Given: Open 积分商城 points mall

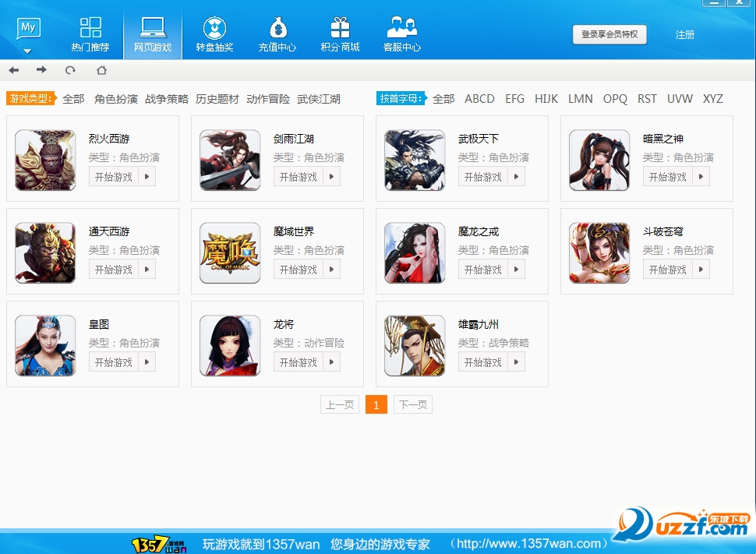Looking at the screenshot, I should 340,34.
